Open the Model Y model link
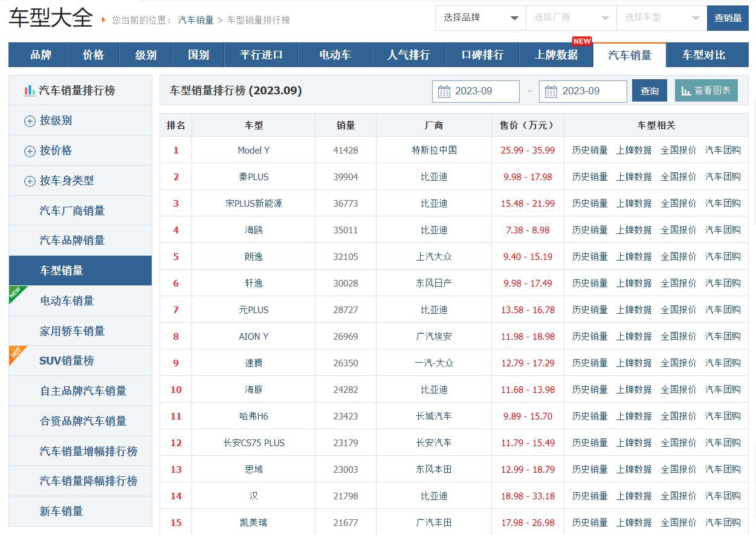756x535 pixels. click(x=254, y=150)
